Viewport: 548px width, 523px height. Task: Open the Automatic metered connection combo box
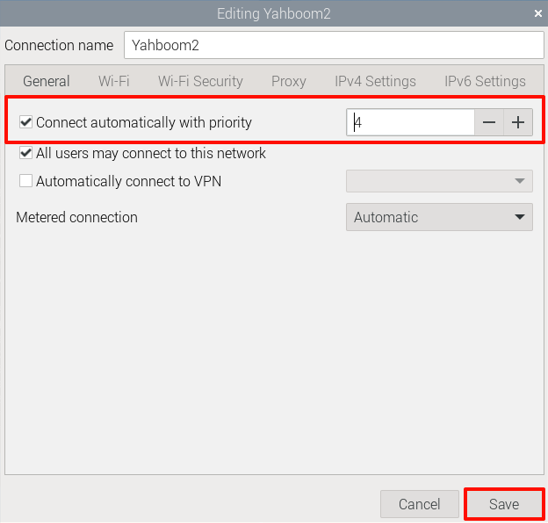[x=439, y=217]
